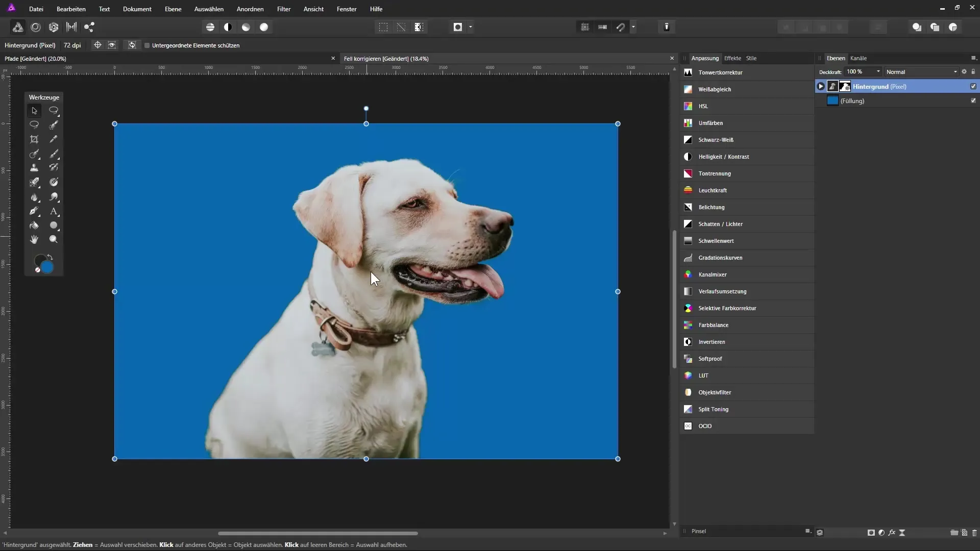
Task: Apply auto white balance from the toolbar
Action: click(264, 27)
